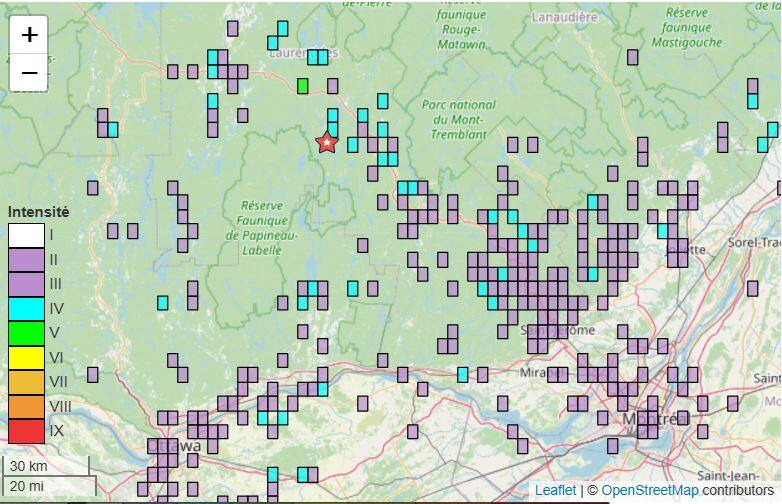Select the green intensity V map cell
This screenshot has height=504, width=782.
303,86
